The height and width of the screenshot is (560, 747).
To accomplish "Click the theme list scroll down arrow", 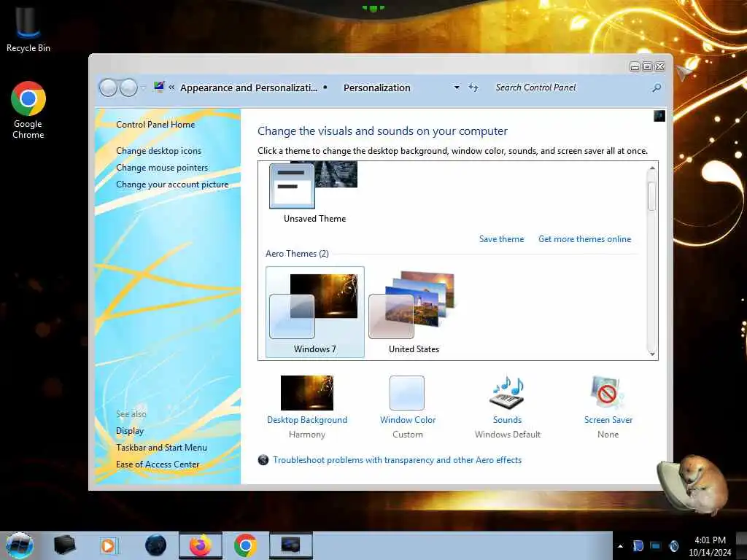I will point(652,354).
